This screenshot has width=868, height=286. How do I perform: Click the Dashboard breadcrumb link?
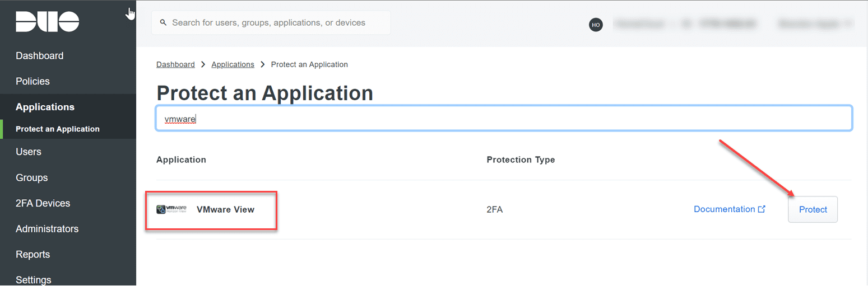click(x=175, y=64)
